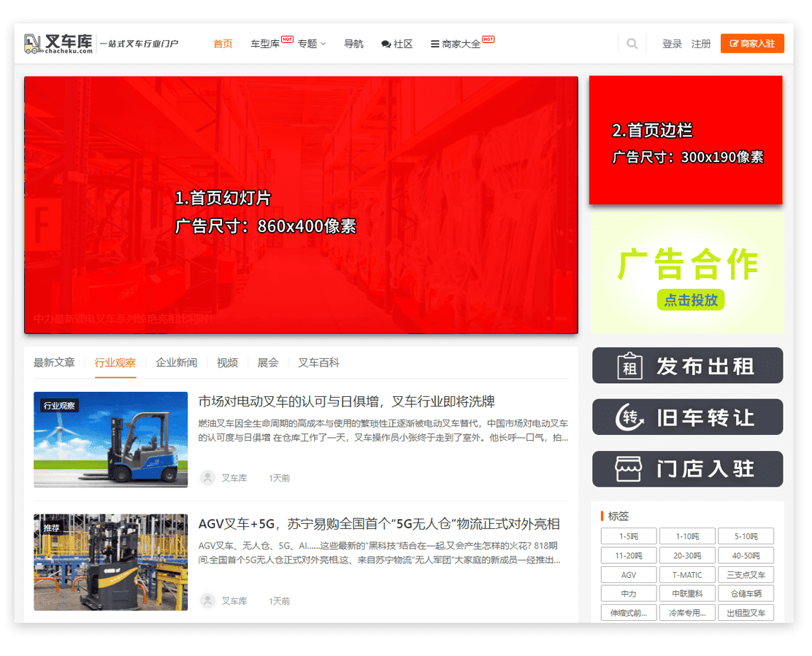The width and height of the screenshot is (812, 656).
Task: Select the 20-30吨 tag
Action: pyautogui.click(x=687, y=555)
